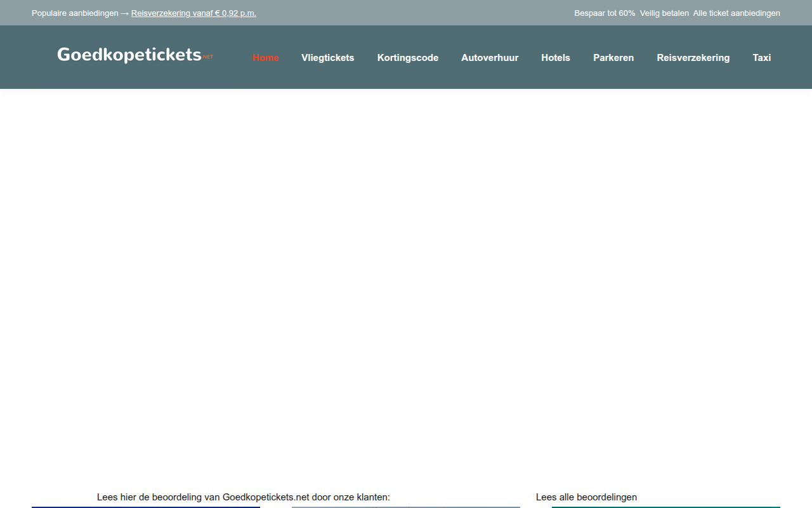
Task: Click the Alle ticket aanbiedingen text
Action: coord(737,13)
